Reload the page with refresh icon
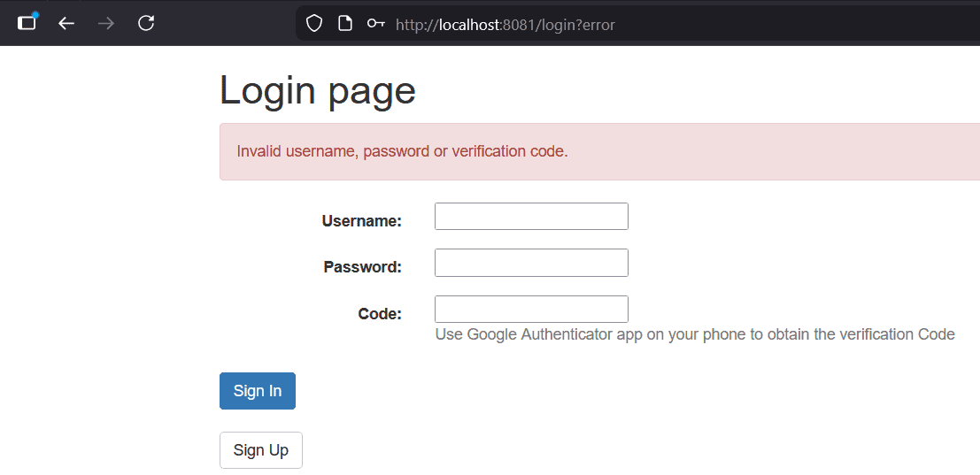 146,24
